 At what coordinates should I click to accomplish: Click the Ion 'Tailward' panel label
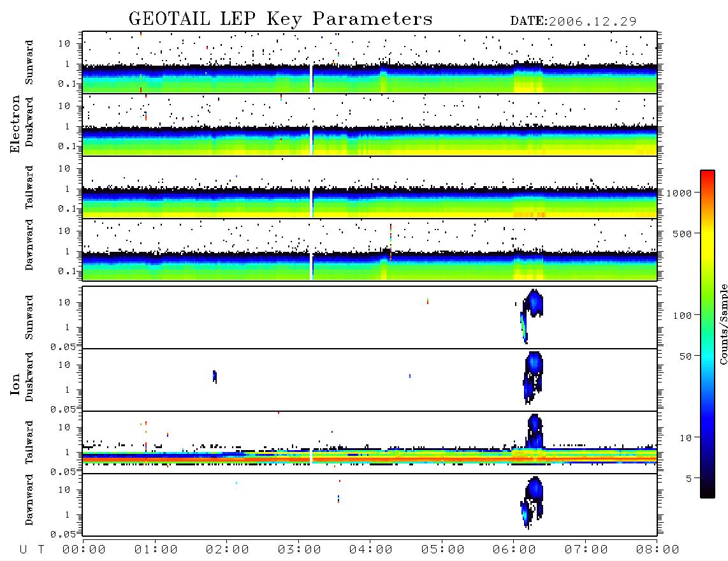(29, 442)
